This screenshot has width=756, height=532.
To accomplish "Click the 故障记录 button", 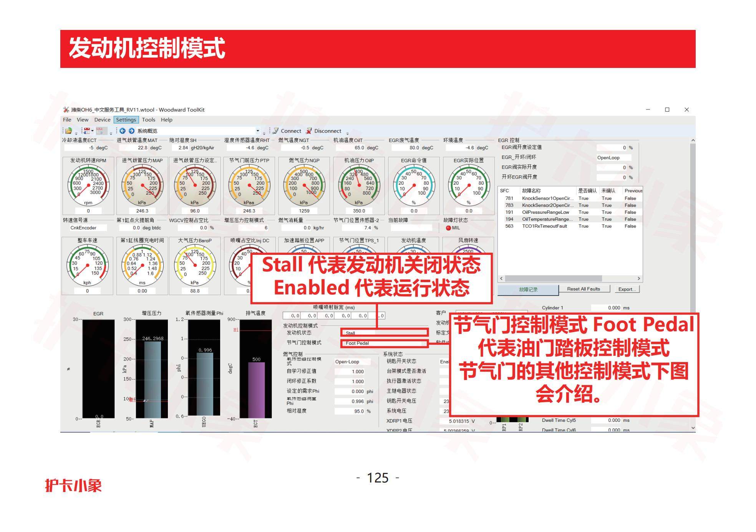I will [x=528, y=290].
